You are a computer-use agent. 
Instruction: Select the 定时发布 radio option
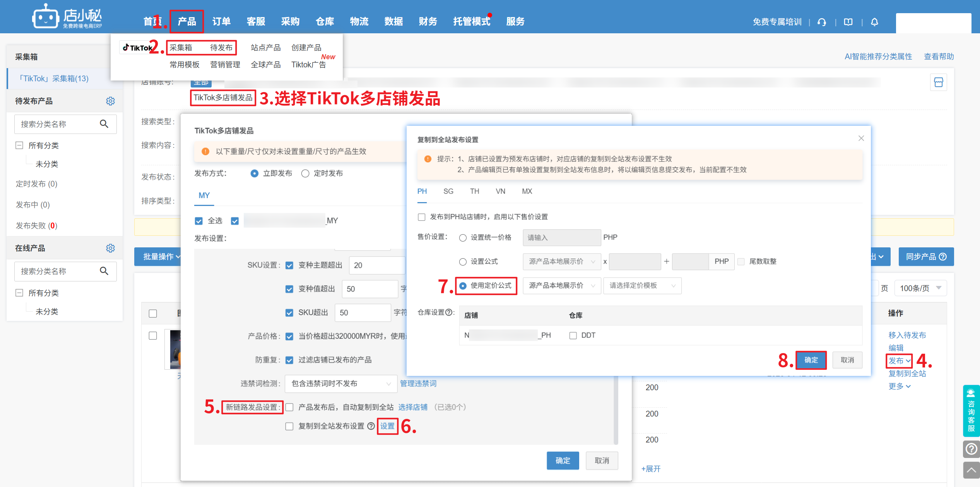click(305, 173)
